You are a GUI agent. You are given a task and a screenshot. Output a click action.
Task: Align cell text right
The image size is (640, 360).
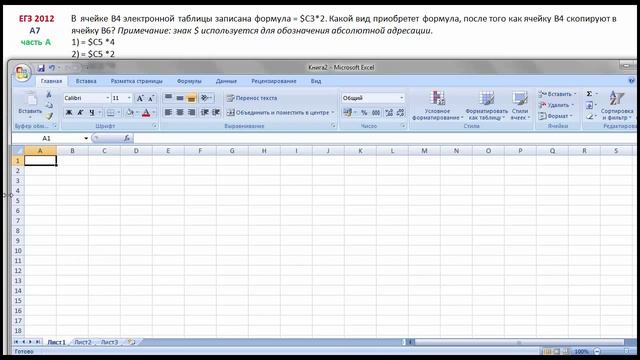tap(191, 112)
